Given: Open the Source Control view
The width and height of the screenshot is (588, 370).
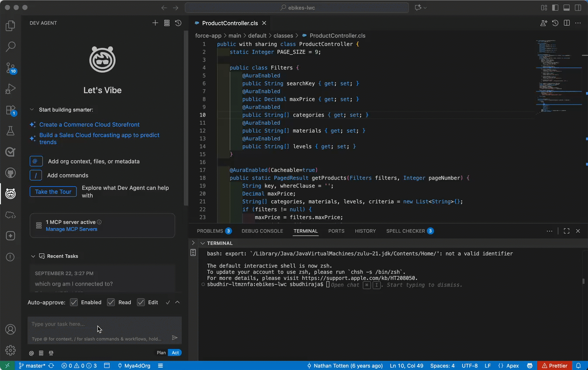Looking at the screenshot, I should 10,68.
